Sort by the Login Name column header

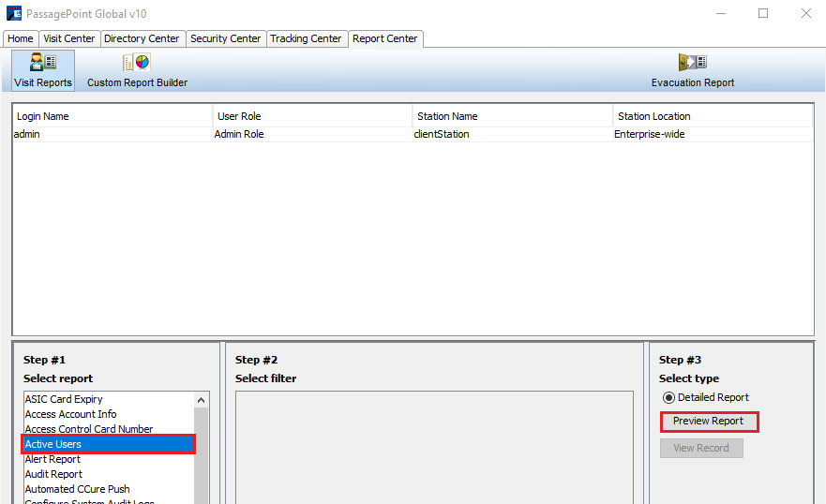click(x=113, y=116)
